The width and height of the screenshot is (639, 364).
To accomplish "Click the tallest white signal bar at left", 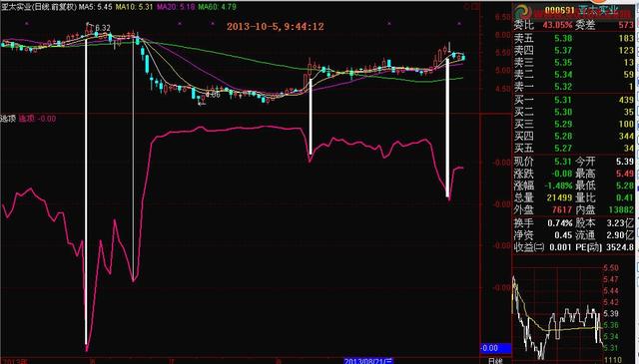I will (86, 191).
